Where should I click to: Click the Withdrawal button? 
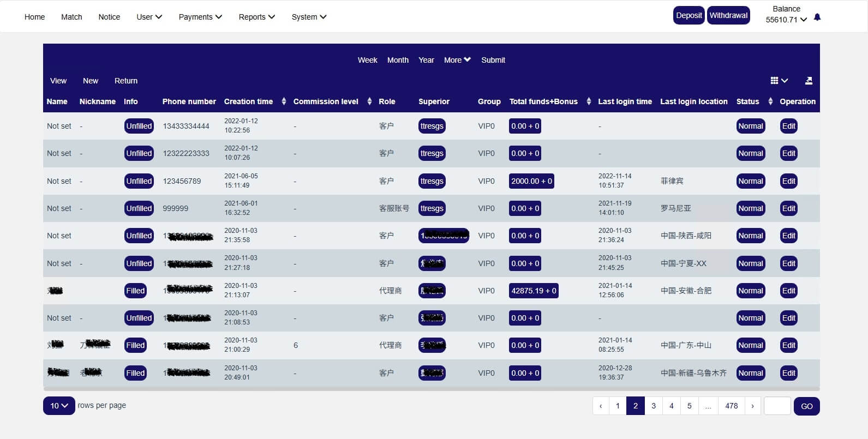coord(728,15)
